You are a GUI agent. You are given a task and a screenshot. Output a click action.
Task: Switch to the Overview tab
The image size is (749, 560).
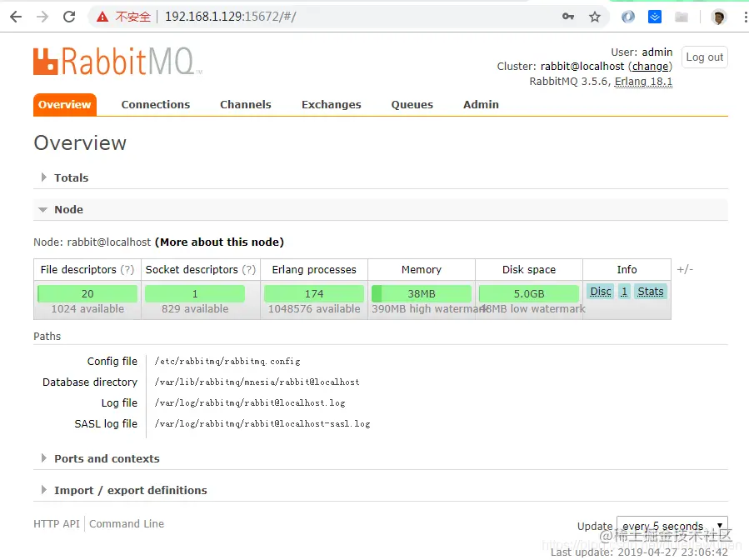tap(64, 105)
